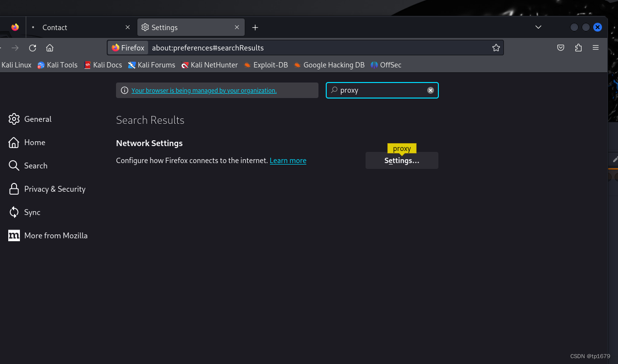Open the General settings category

(x=30, y=119)
